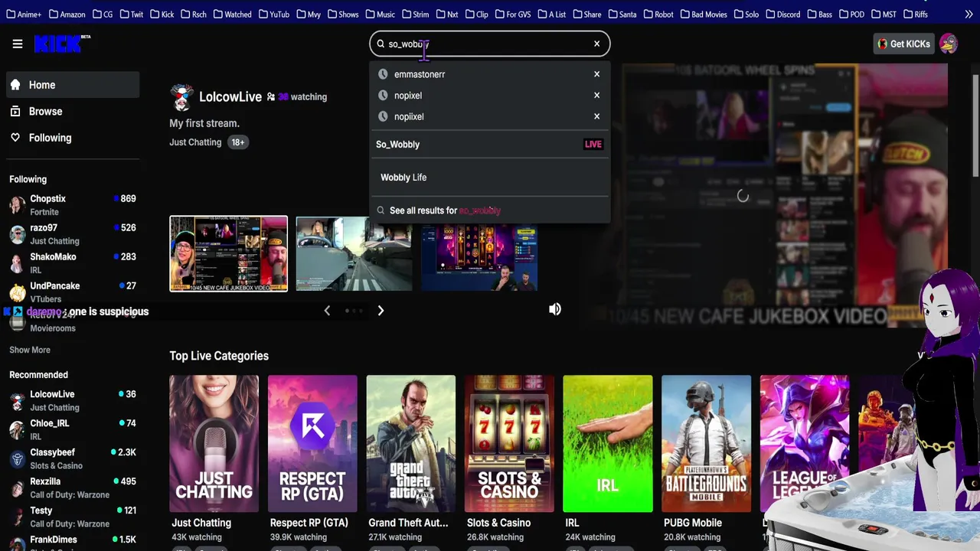Click Slots & Casino label text
The image size is (980, 551).
pos(498,523)
